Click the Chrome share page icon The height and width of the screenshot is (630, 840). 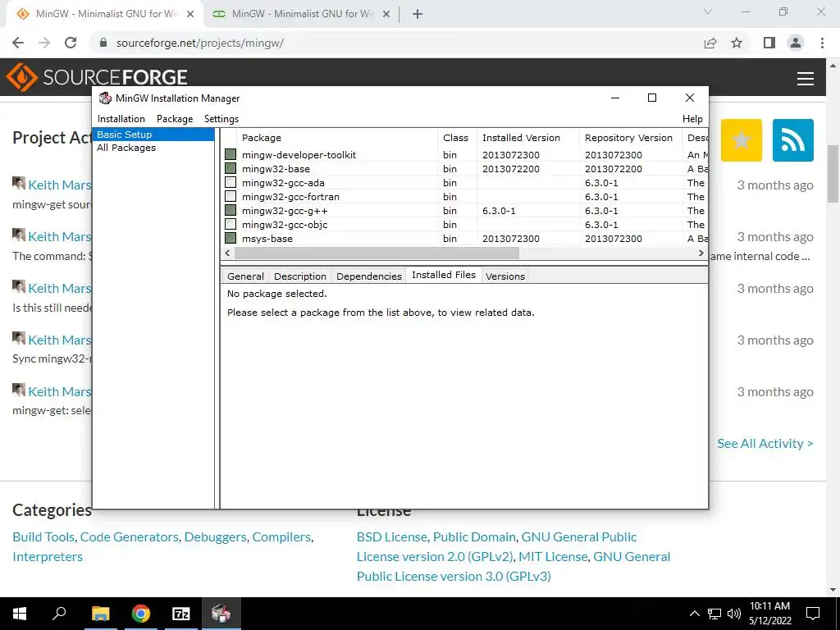(710, 43)
